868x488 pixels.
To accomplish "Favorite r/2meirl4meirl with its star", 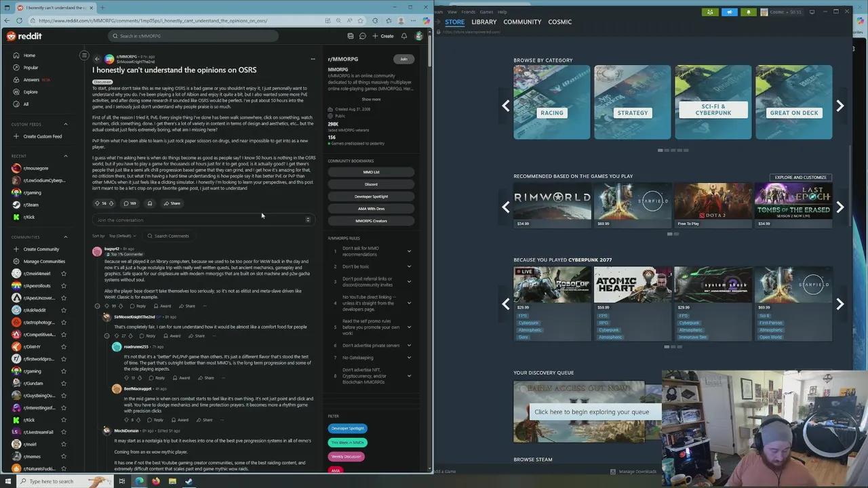I will tap(64, 274).
